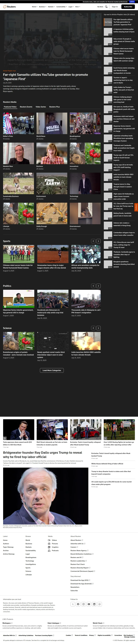This screenshot has height=644, width=138.
Task: Open My News in the header
Action: coord(100,7)
